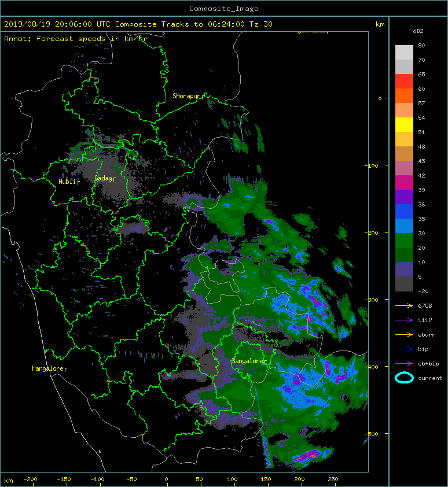Click the purple 111V arrow in legend
The image size is (448, 487).
404,320
